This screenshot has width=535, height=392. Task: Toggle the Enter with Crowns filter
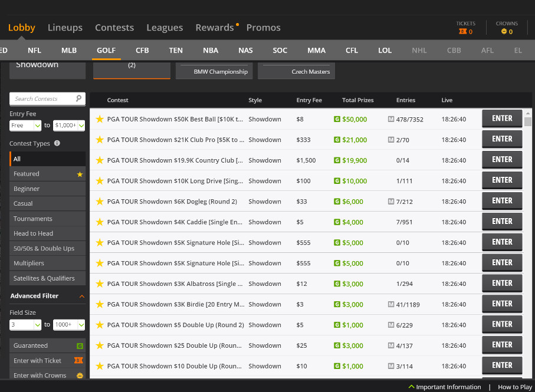(x=47, y=374)
